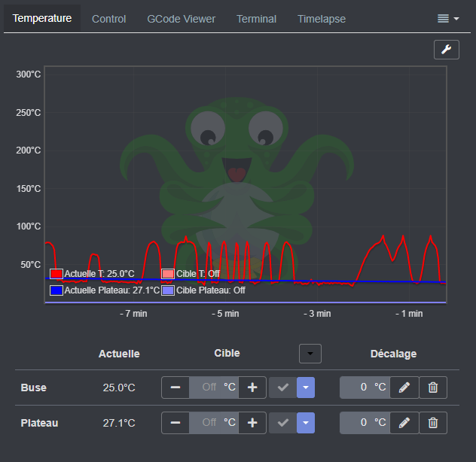Click the 200°C axis label
Screen dimensions: 476x462
(28, 150)
